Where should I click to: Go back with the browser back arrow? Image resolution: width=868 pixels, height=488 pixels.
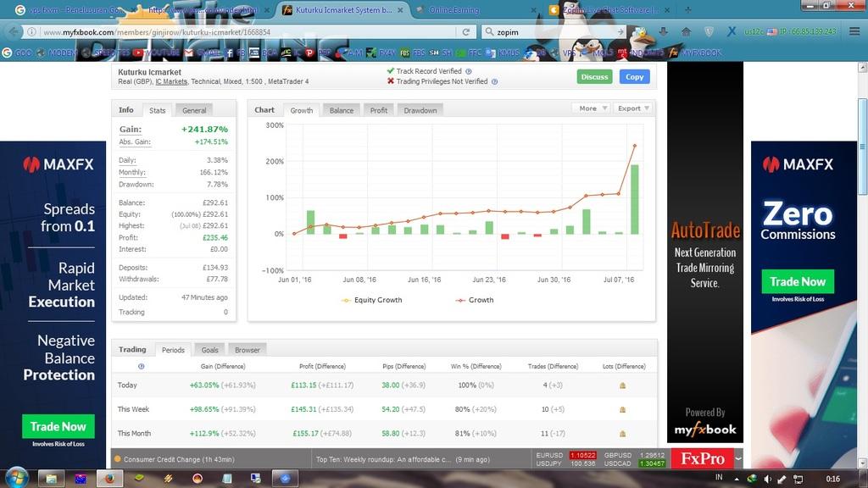14,32
